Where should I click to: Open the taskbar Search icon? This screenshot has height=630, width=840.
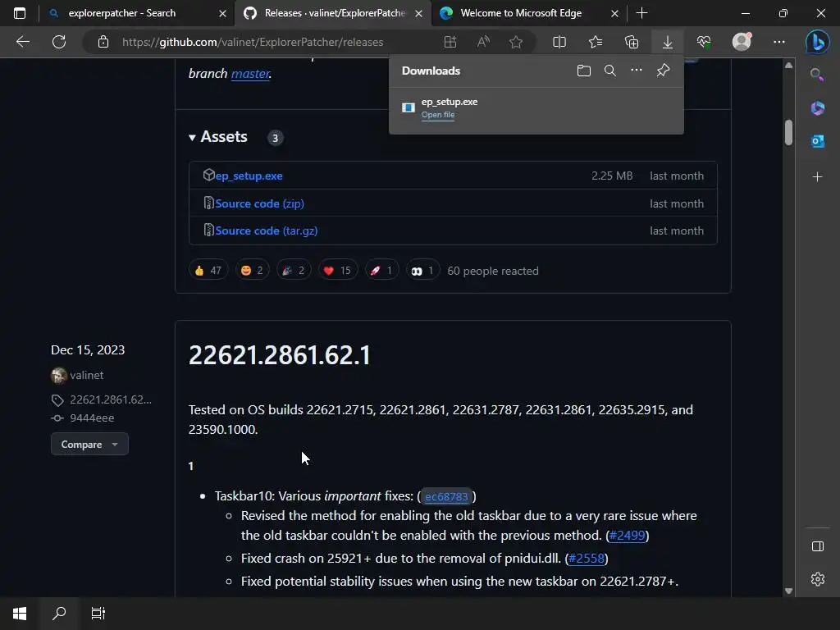click(59, 614)
